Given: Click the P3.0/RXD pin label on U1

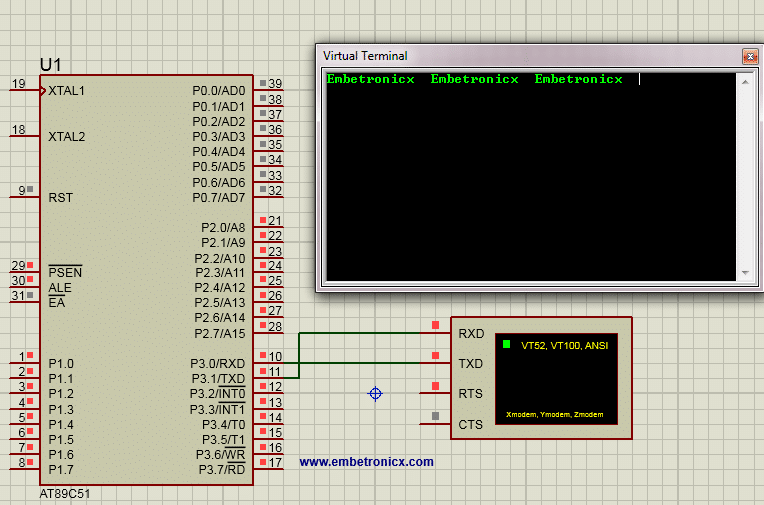Looking at the screenshot, I should click(218, 364).
